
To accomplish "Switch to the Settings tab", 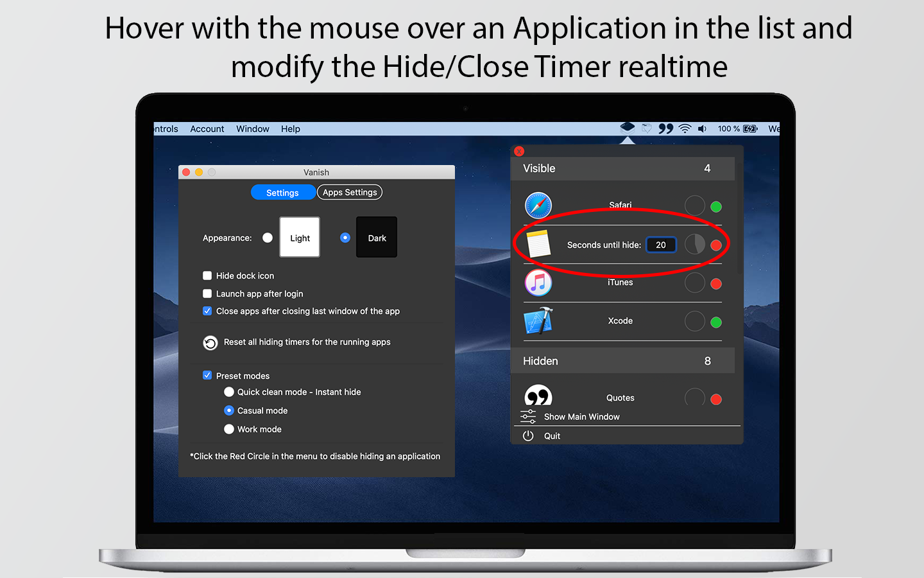I will point(282,193).
